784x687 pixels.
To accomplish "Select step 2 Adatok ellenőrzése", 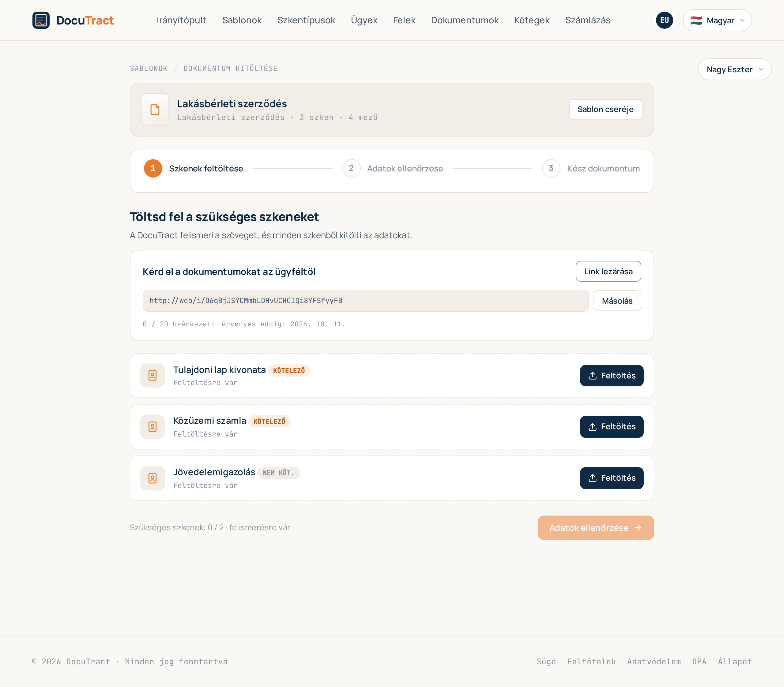I will (x=393, y=169).
